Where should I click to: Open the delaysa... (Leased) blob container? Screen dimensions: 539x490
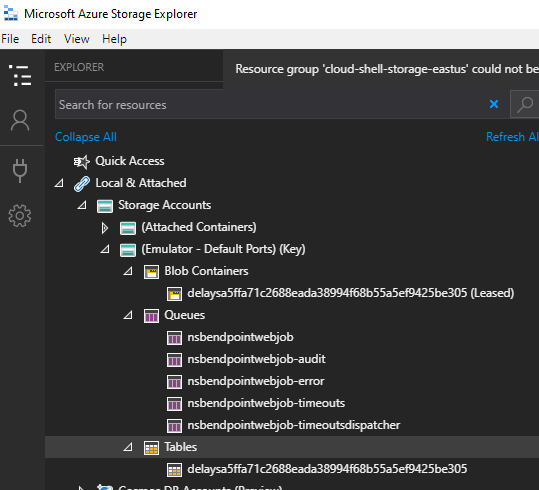351,293
